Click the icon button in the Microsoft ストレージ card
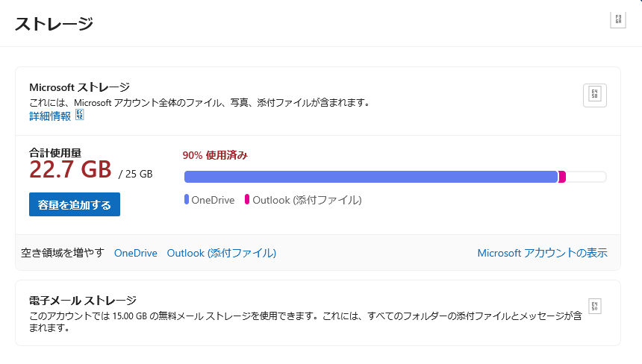The height and width of the screenshot is (364, 642). point(595,95)
